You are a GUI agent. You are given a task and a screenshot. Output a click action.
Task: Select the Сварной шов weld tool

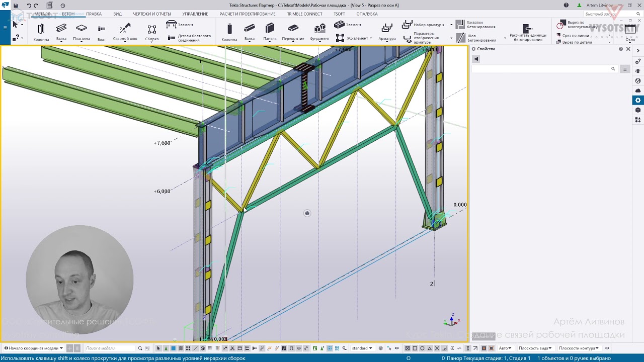[x=125, y=32]
